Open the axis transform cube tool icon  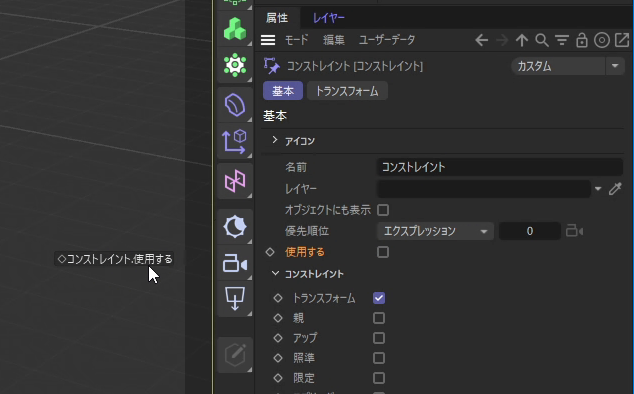click(235, 142)
